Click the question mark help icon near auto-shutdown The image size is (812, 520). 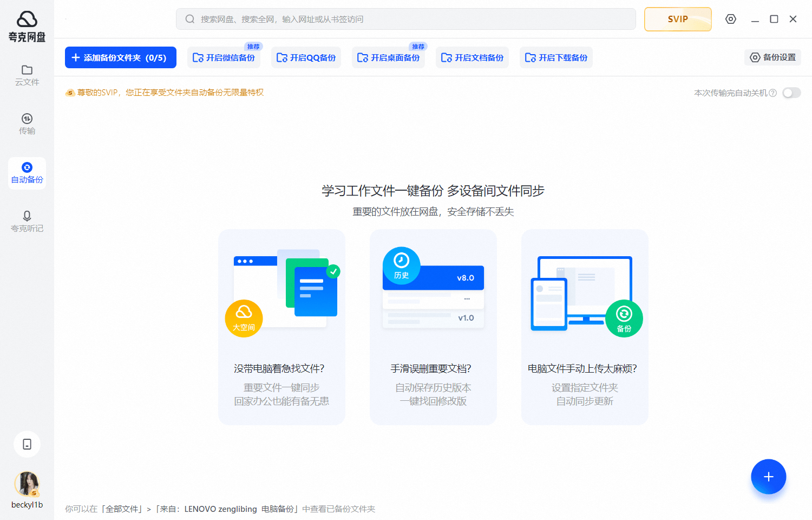[774, 93]
